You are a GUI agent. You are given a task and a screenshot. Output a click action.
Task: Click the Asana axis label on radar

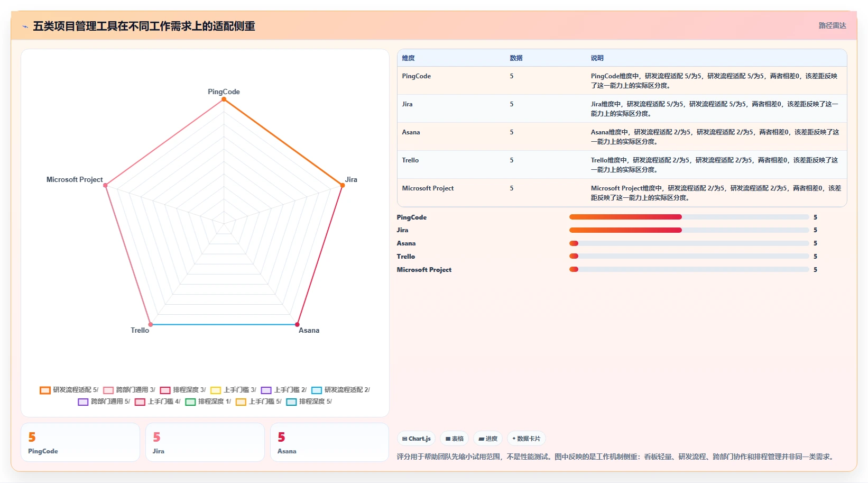click(309, 330)
